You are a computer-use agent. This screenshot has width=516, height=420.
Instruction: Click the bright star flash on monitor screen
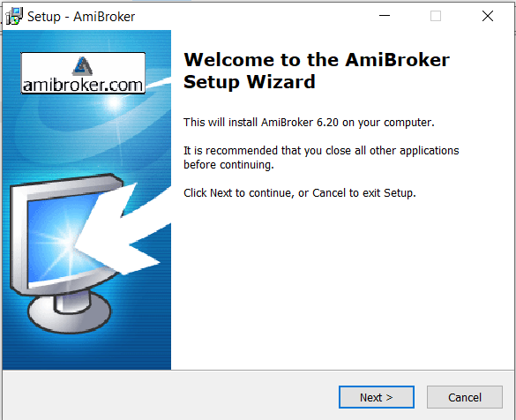(x=67, y=242)
